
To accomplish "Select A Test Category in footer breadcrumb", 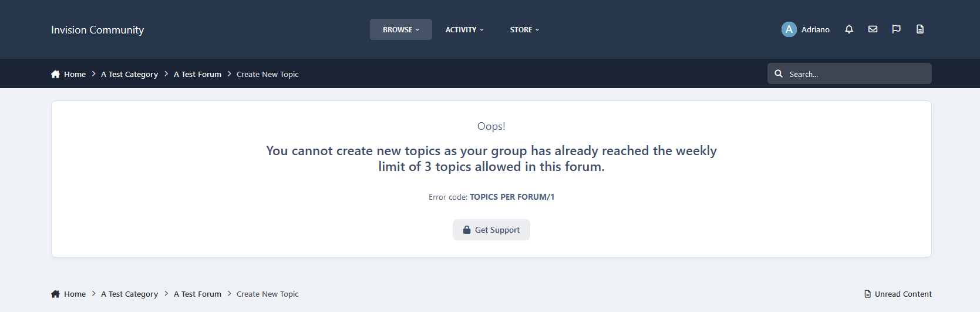I will (x=129, y=294).
